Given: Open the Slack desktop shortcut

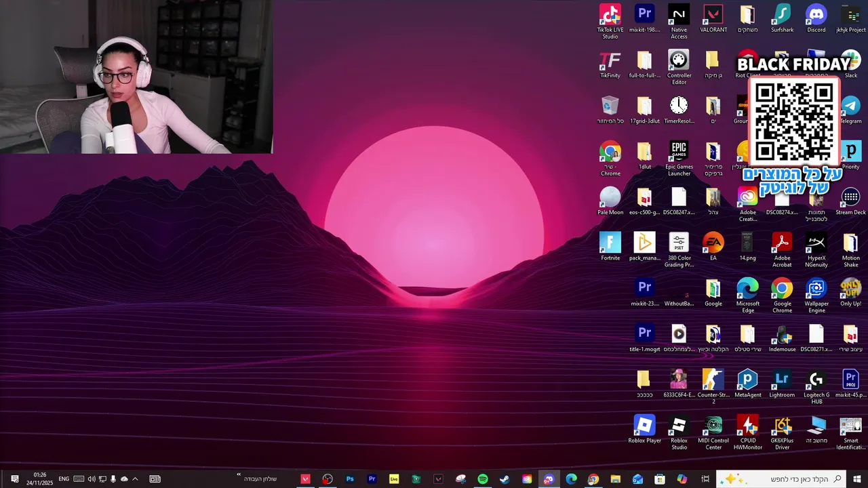Looking at the screenshot, I should [851, 64].
